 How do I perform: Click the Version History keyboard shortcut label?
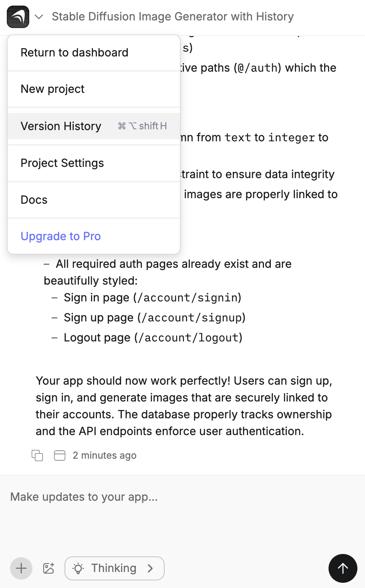142,126
